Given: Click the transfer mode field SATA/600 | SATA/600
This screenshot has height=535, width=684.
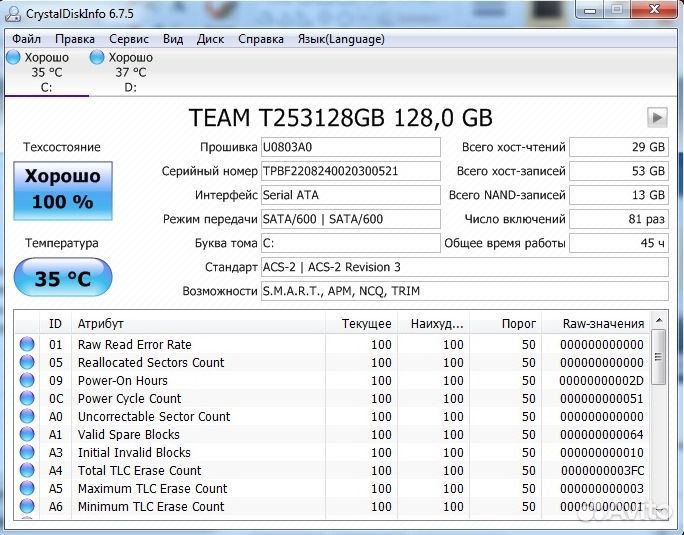Looking at the screenshot, I should point(351,219).
